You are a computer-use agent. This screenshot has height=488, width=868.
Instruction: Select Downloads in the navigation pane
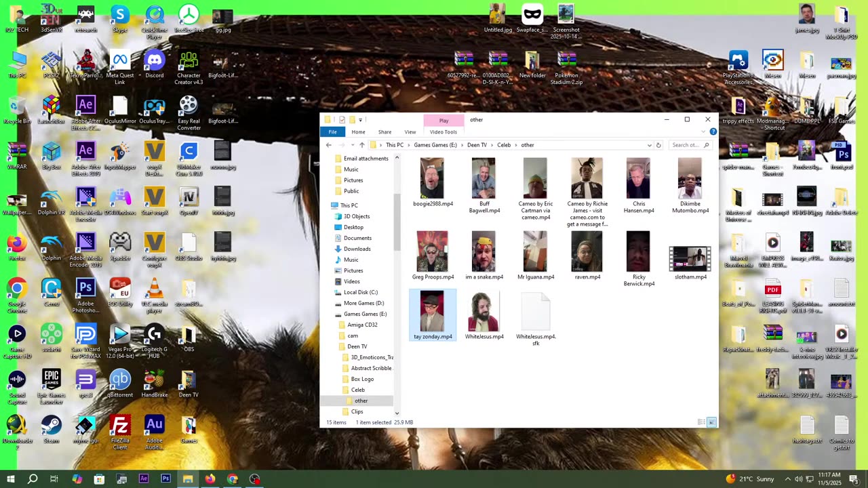357,249
